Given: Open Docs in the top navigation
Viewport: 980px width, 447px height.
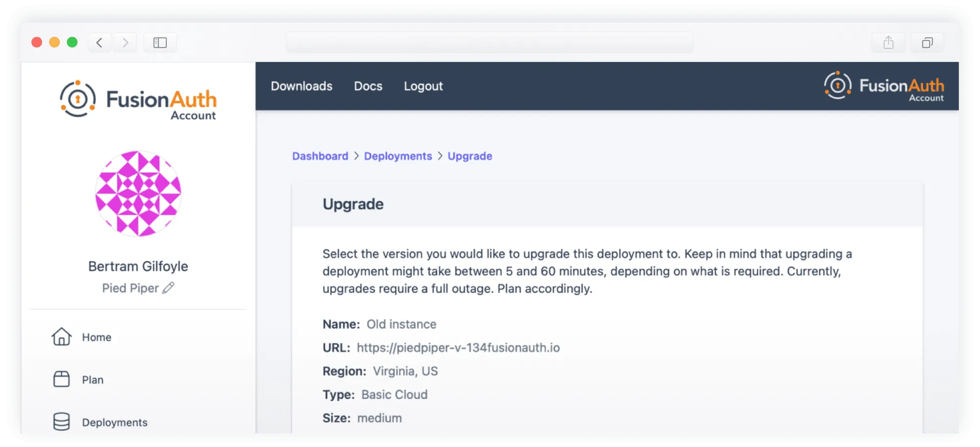Looking at the screenshot, I should [x=368, y=86].
